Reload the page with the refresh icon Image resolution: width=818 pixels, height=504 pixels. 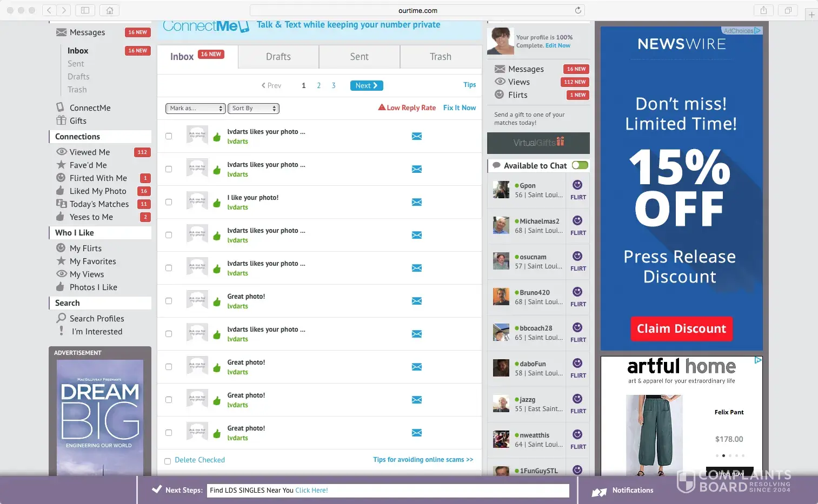click(578, 10)
